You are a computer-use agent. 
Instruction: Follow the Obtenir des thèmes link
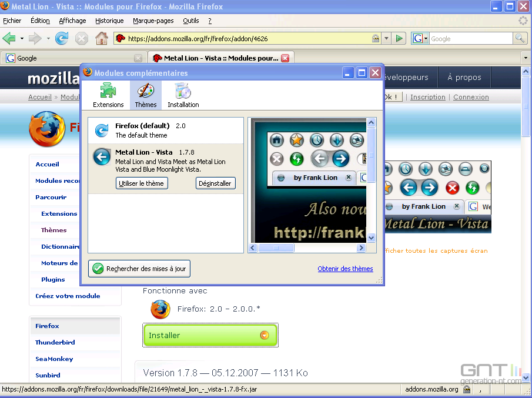(x=345, y=269)
